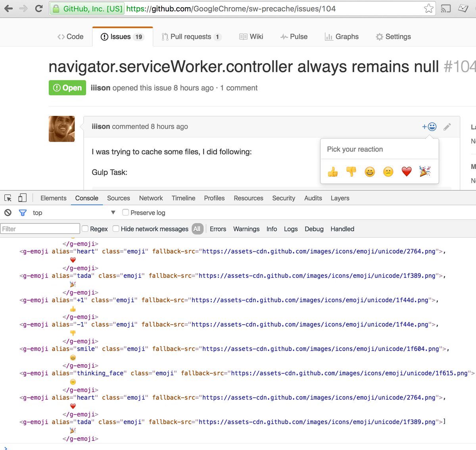Open the top execution context dropdown

tap(74, 213)
